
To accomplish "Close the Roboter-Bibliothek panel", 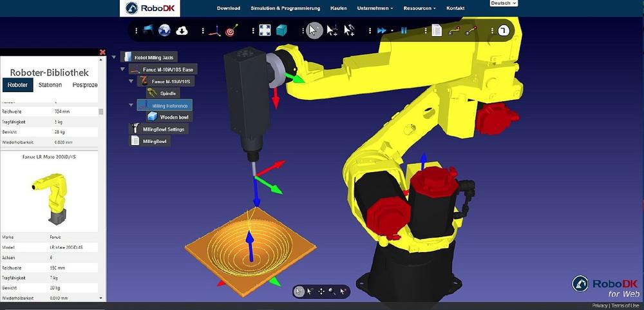I will [x=102, y=52].
